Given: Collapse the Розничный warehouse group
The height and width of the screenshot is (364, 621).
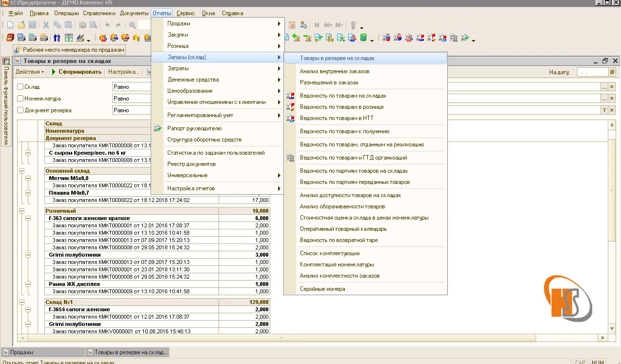Looking at the screenshot, I should [22, 211].
